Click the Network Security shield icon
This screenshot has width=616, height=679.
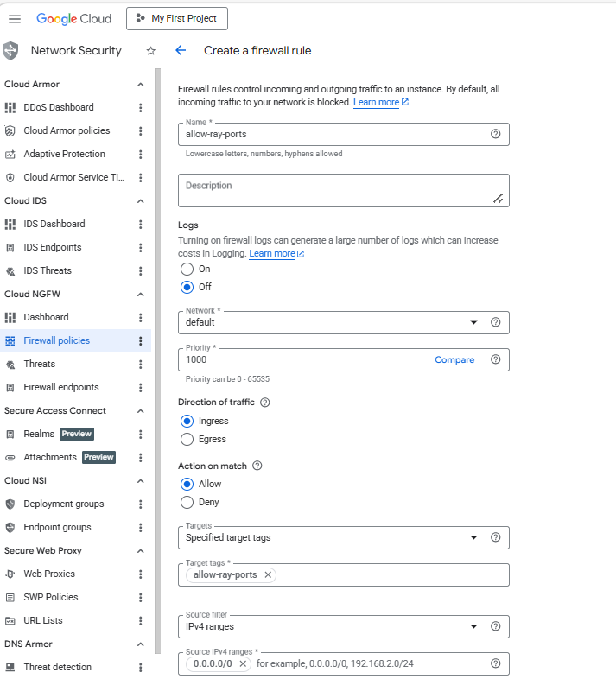(10, 51)
